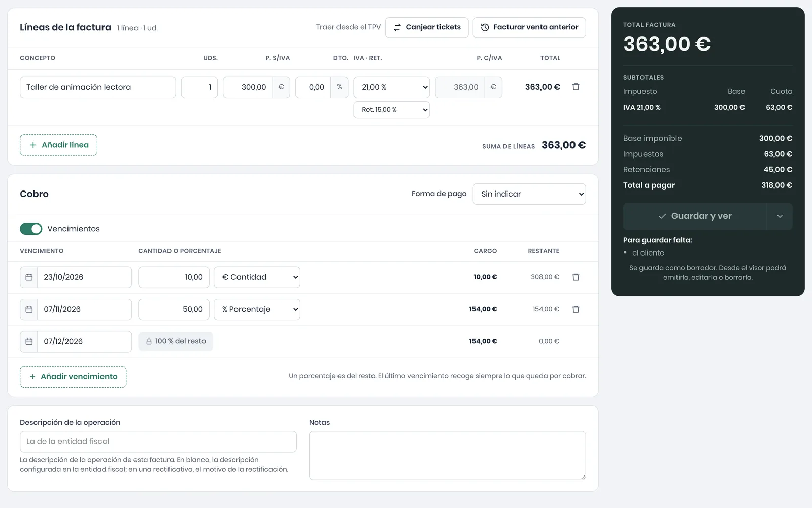Screen dimensions: 812x508
Task: Open the Ret. 15,00 % retention dropdown
Action: coord(391,110)
